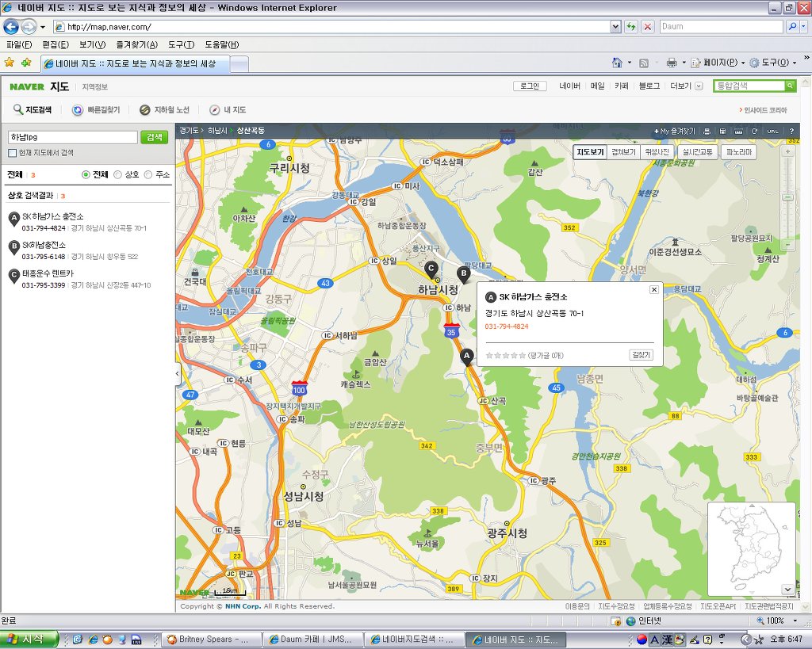The image size is (812, 649).
Task: Click map marker A near 산곡
Action: [x=466, y=357]
